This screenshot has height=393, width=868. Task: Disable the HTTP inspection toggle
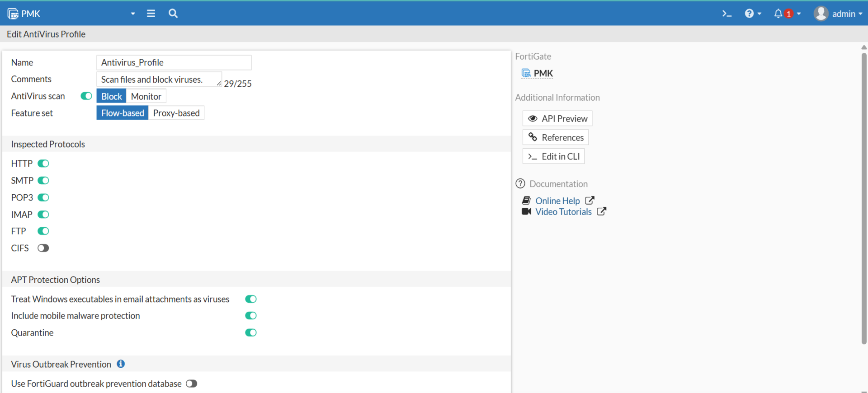tap(43, 164)
